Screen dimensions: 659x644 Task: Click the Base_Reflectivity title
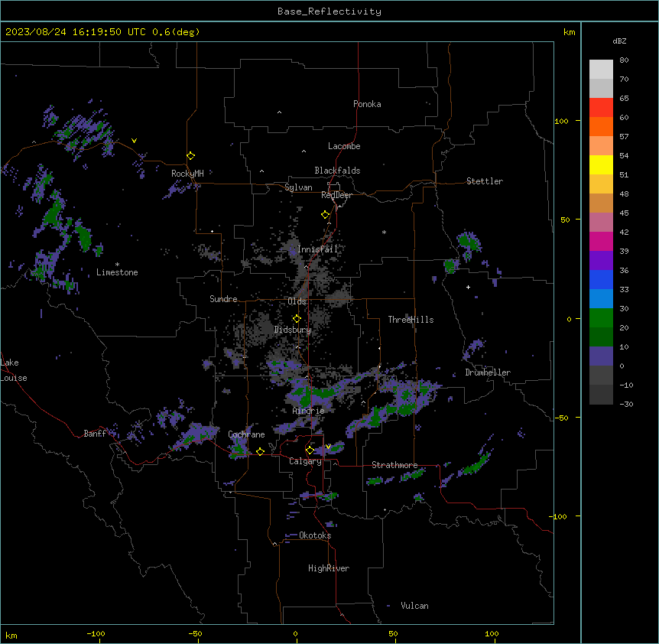(329, 11)
